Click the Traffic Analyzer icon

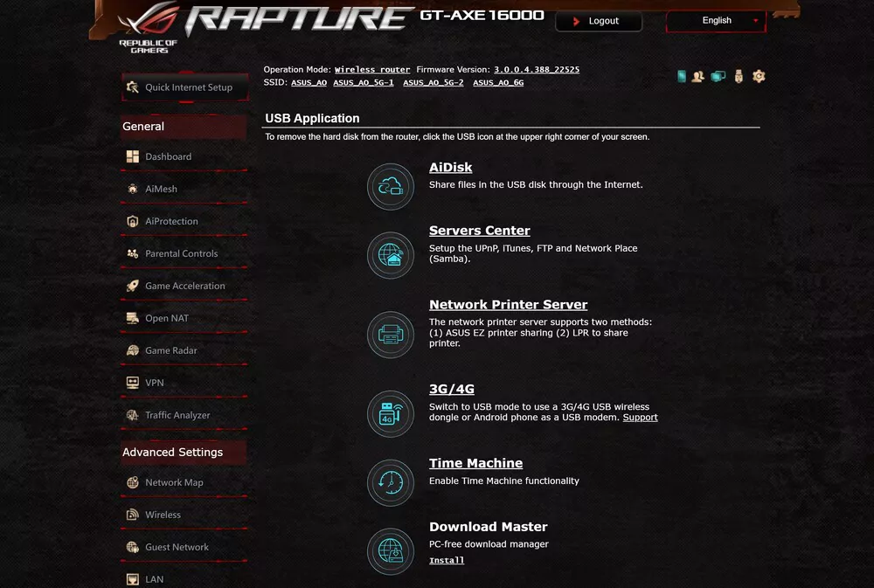133,415
